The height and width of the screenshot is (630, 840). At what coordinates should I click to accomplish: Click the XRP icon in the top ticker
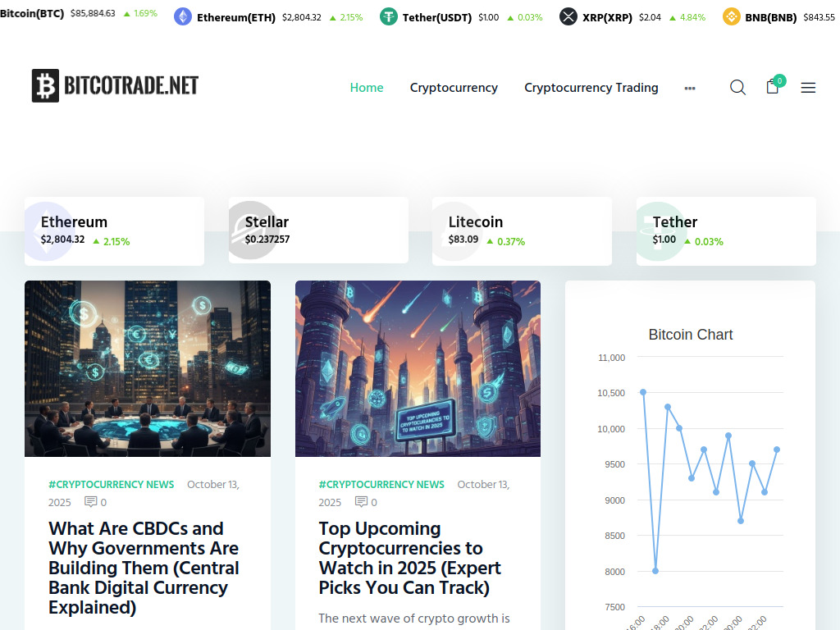coord(568,16)
